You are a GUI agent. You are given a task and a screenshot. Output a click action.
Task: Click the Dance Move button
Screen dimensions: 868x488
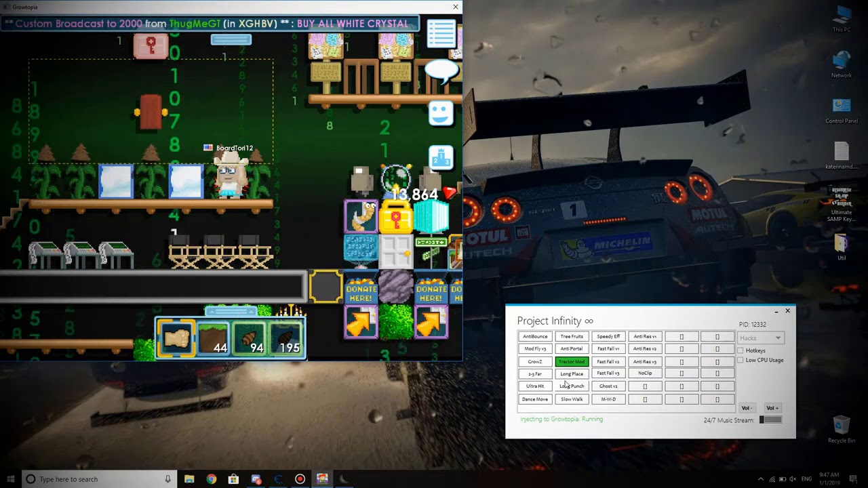tap(535, 399)
